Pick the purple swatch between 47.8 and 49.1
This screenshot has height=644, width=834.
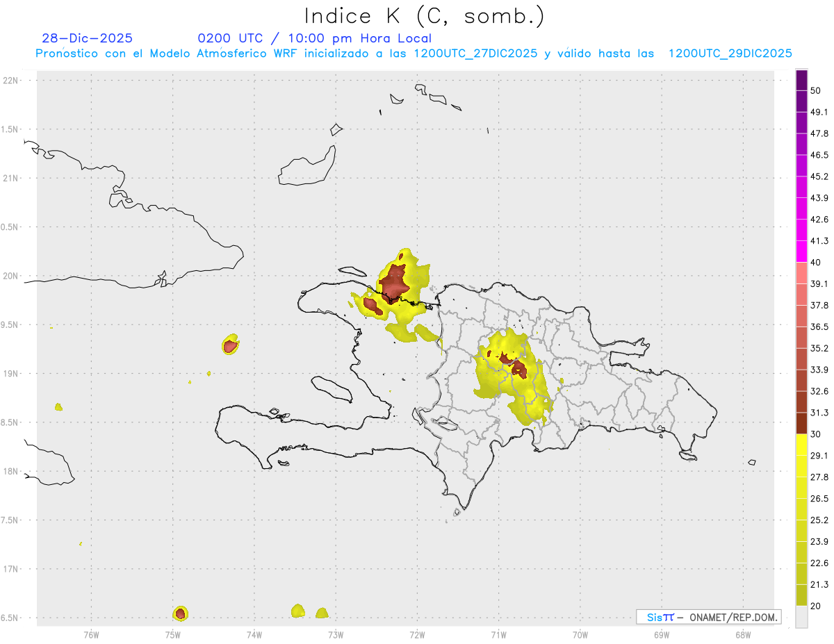(x=801, y=123)
